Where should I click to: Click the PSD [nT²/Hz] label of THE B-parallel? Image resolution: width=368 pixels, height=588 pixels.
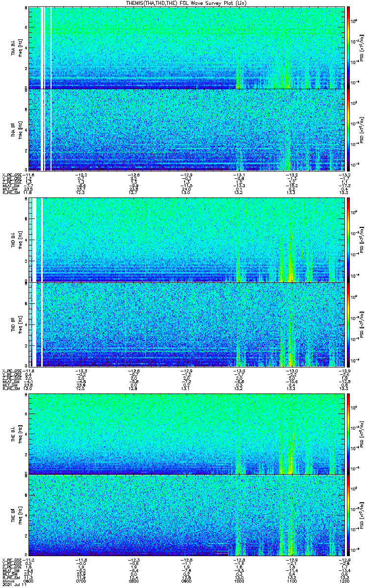tap(362, 515)
